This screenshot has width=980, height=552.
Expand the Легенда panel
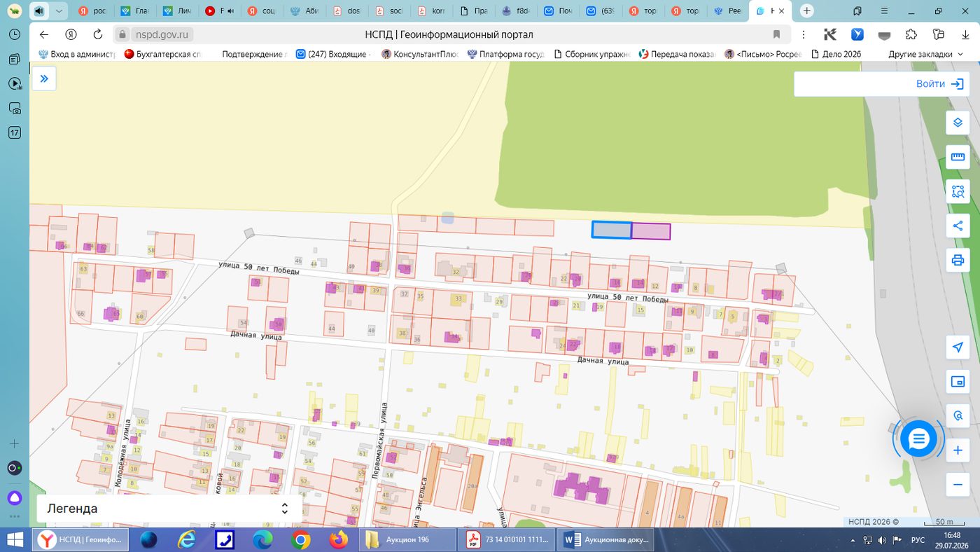[169, 509]
